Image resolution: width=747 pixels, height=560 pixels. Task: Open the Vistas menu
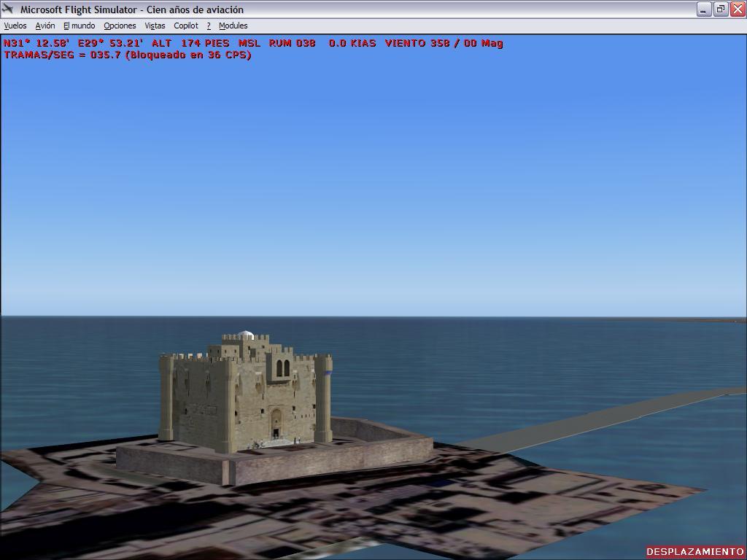[155, 26]
